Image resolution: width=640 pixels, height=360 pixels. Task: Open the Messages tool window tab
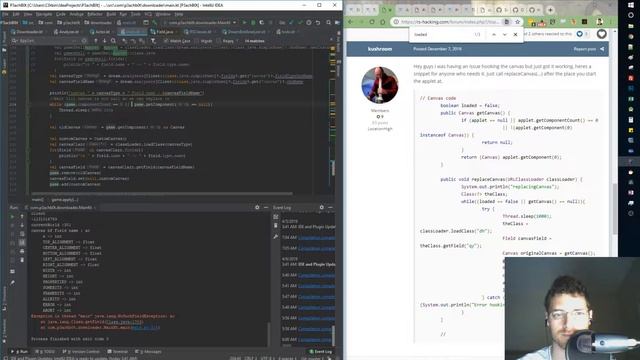coord(148,351)
